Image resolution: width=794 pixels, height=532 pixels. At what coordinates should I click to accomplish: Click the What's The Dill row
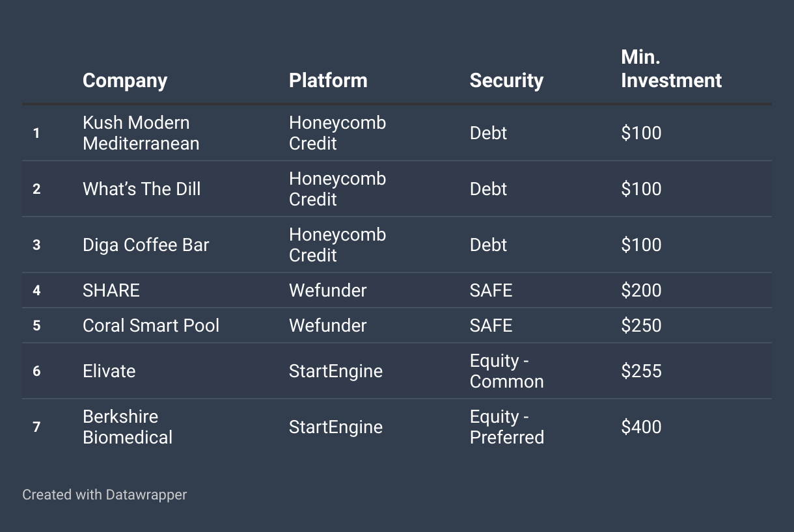(x=397, y=189)
